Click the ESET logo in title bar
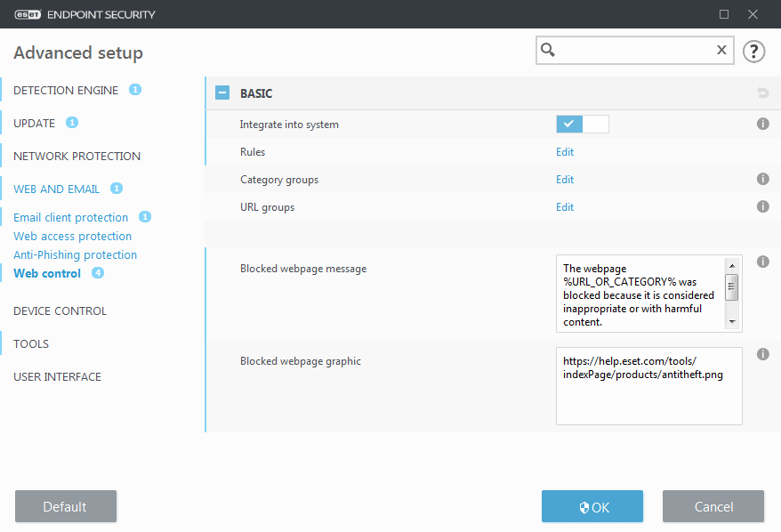The width and height of the screenshot is (781, 532). [28, 14]
